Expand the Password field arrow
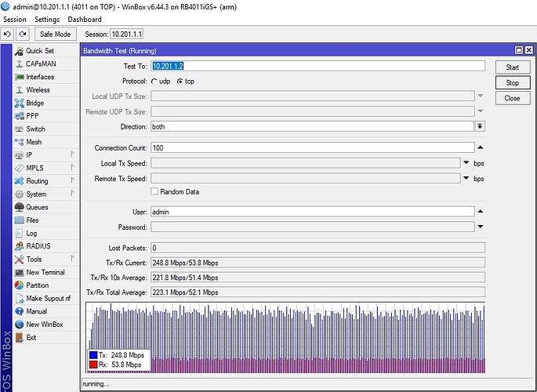This screenshot has height=392, width=537. (480, 227)
